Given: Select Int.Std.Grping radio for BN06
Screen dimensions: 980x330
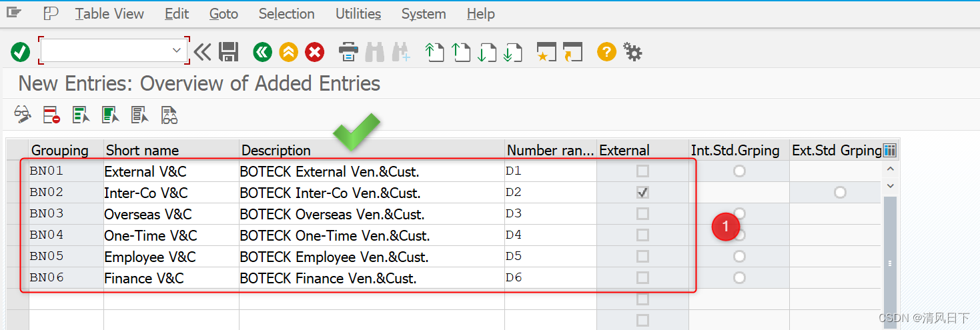Looking at the screenshot, I should (x=739, y=277).
